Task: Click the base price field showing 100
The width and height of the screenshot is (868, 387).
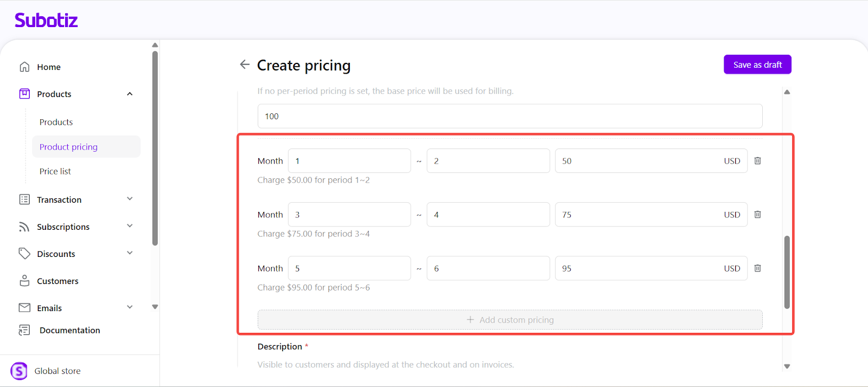Action: [x=509, y=117]
